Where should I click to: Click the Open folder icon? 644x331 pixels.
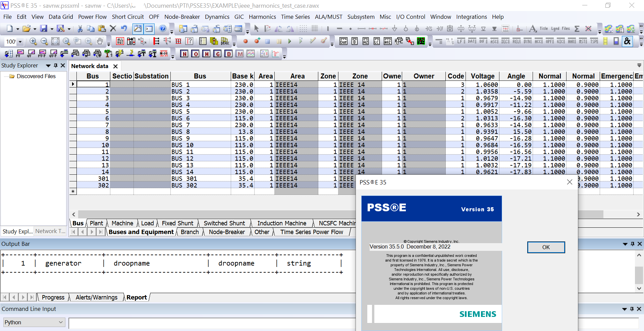[26, 29]
